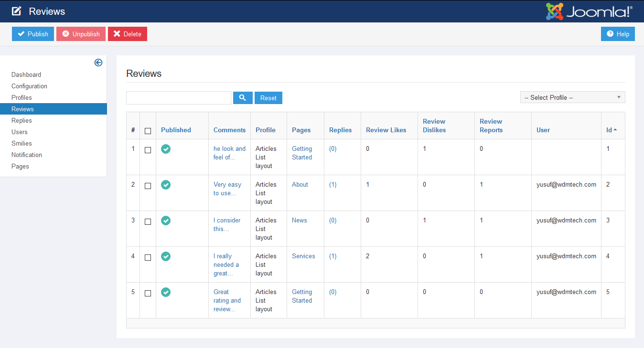
Task: Toggle published status icon for row 1
Action: pyautogui.click(x=166, y=149)
